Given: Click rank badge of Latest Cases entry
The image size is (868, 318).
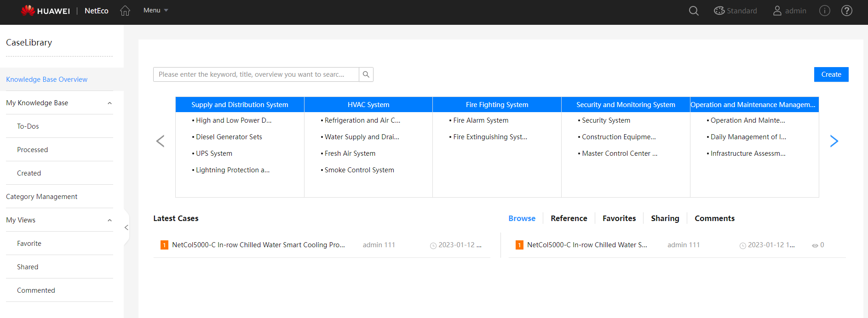Looking at the screenshot, I should tap(164, 245).
